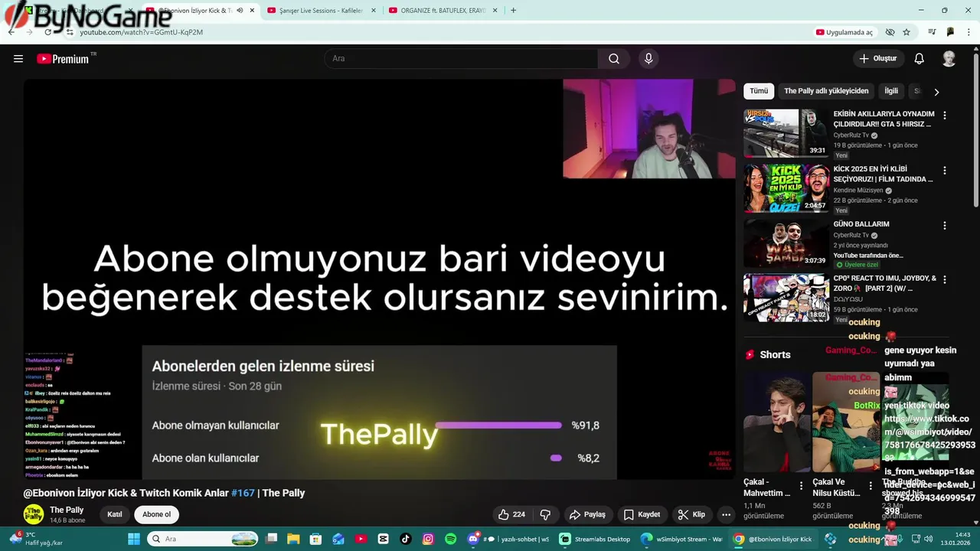Open options for GÜNO BALLARIM video

pos(944,226)
